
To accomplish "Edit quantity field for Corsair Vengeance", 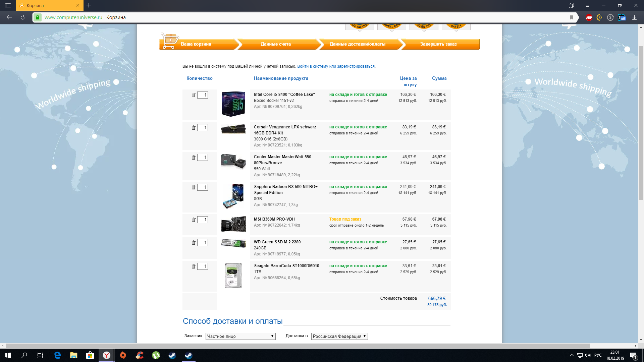I will 203,128.
